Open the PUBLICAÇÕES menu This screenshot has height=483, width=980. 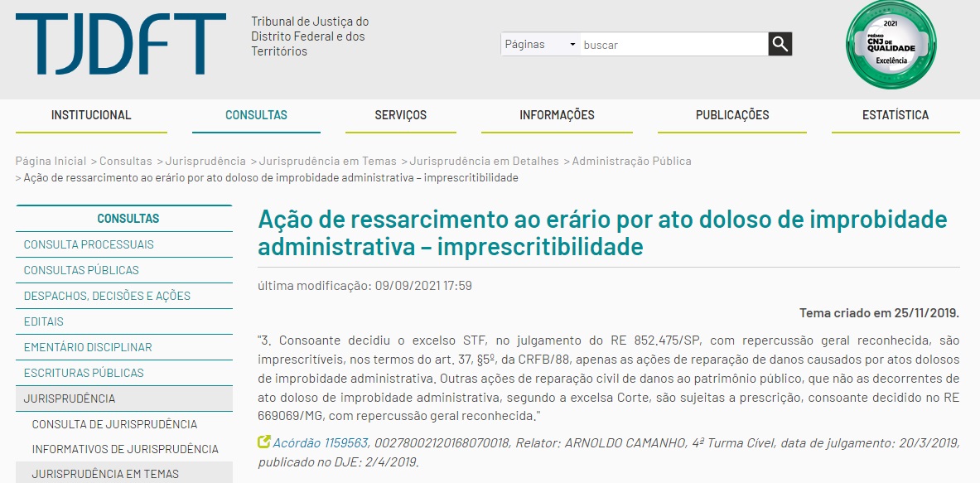(x=731, y=115)
